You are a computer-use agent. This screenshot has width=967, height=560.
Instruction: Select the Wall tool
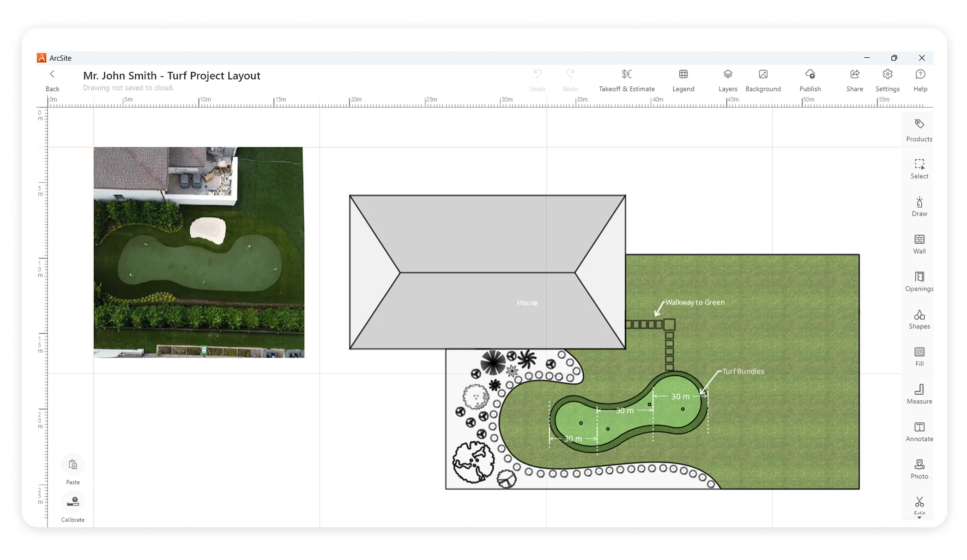coord(919,244)
